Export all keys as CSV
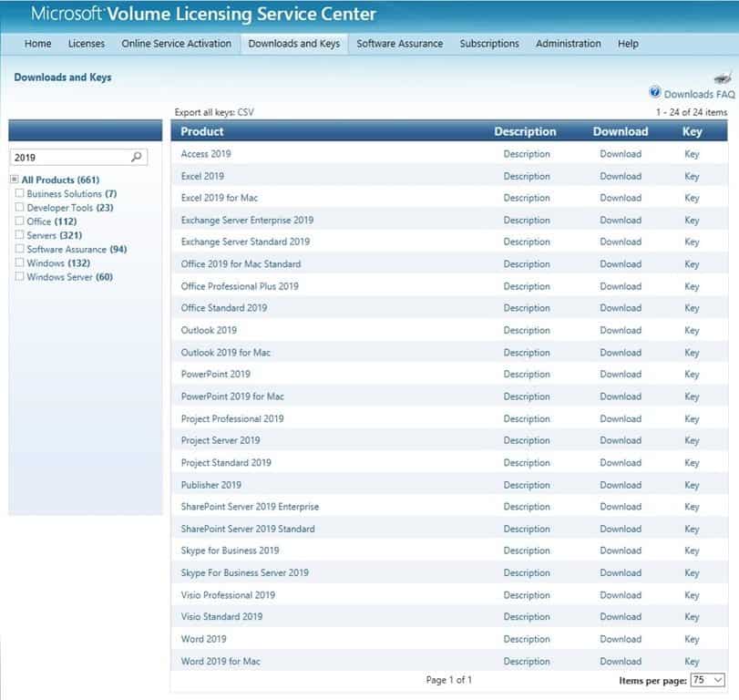 pyautogui.click(x=246, y=112)
